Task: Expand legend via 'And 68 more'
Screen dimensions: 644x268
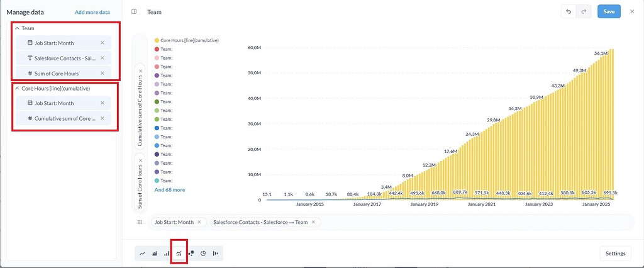Action: click(170, 189)
